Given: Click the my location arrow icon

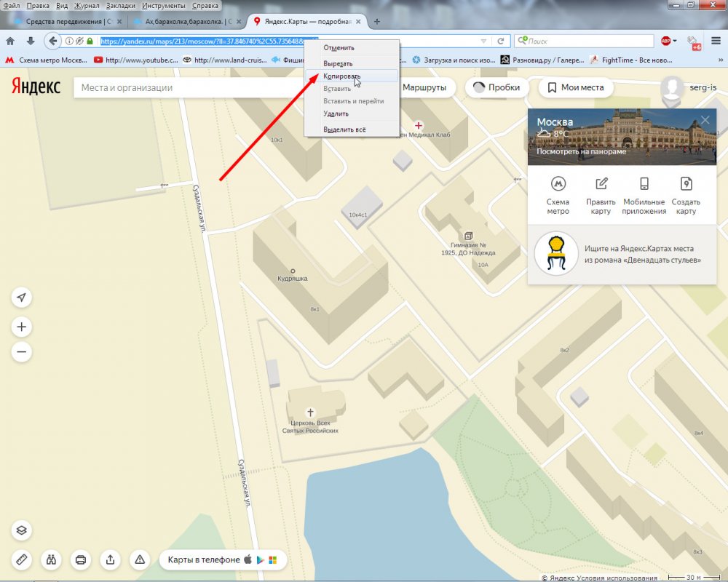Looking at the screenshot, I should pyautogui.click(x=22, y=298).
